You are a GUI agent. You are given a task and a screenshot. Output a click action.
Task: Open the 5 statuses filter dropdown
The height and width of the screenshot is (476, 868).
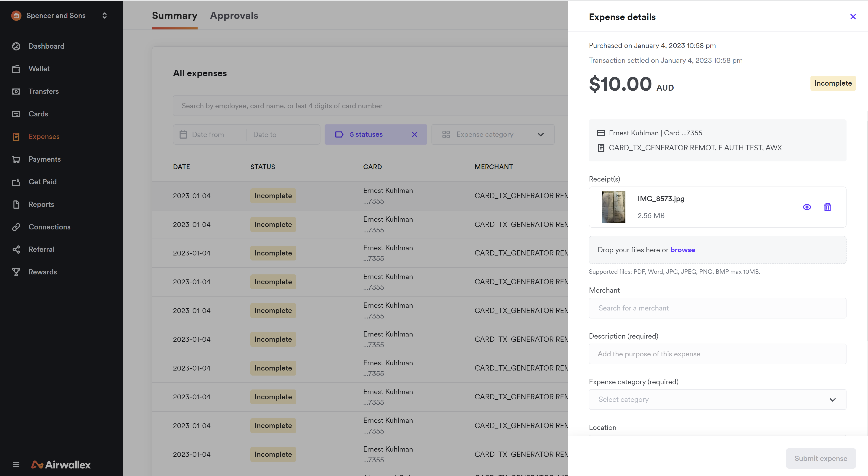376,134
